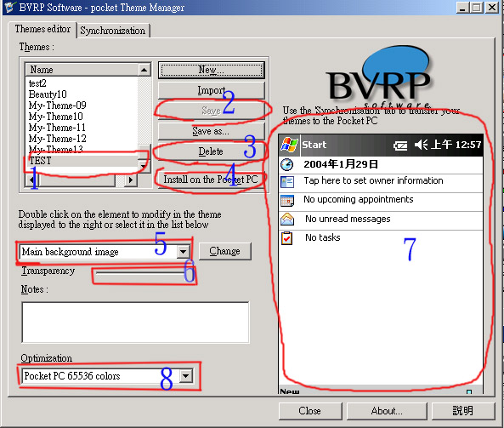Open the Main background image dropdown
The width and height of the screenshot is (504, 428).
coord(183,252)
